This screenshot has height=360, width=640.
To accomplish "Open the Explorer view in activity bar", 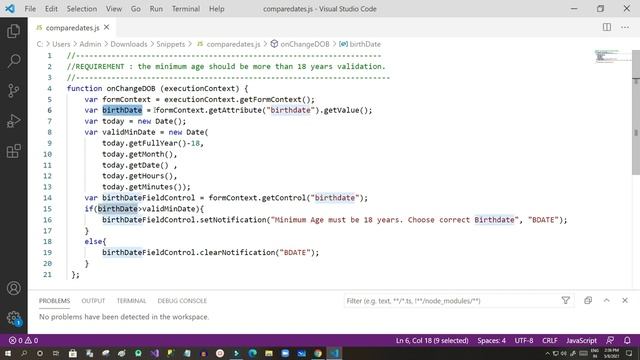I will [13, 31].
